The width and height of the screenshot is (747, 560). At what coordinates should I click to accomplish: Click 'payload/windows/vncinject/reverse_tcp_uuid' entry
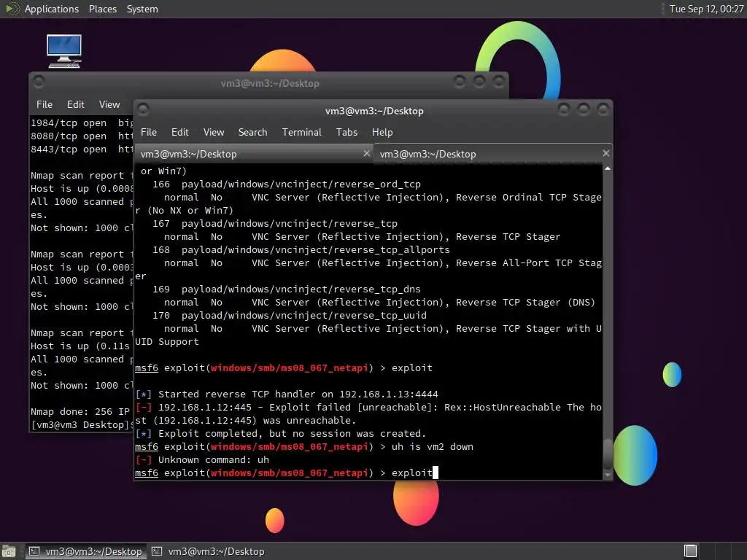click(304, 315)
